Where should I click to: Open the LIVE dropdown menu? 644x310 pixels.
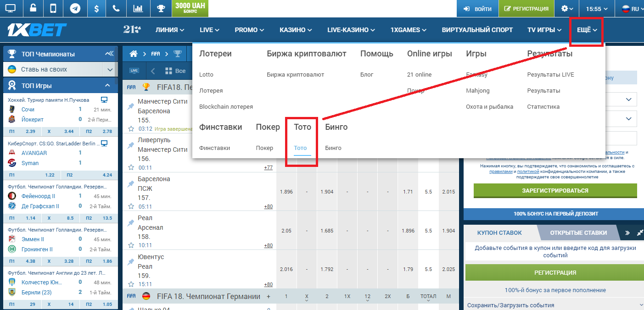[x=210, y=30]
